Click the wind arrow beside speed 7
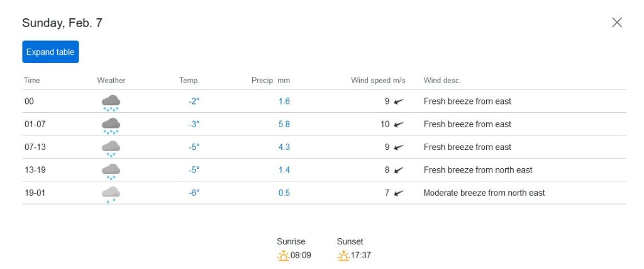The image size is (644, 269). [398, 193]
